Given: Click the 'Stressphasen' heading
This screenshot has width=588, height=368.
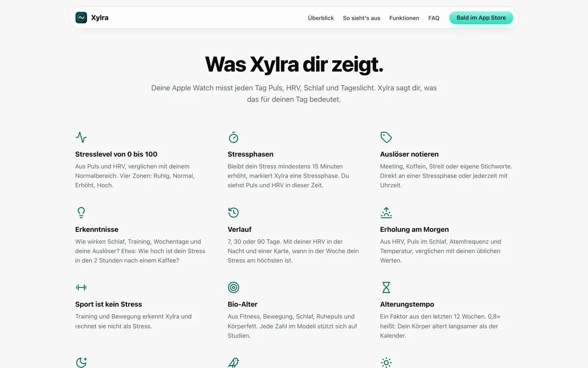Looking at the screenshot, I should tap(250, 154).
